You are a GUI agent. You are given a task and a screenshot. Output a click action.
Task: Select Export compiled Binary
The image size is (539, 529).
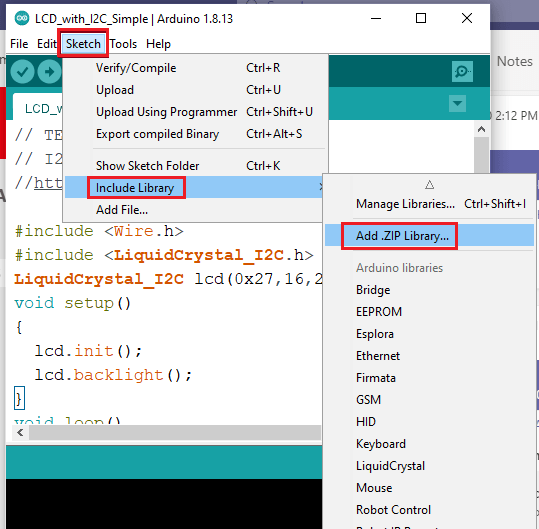coord(195,134)
